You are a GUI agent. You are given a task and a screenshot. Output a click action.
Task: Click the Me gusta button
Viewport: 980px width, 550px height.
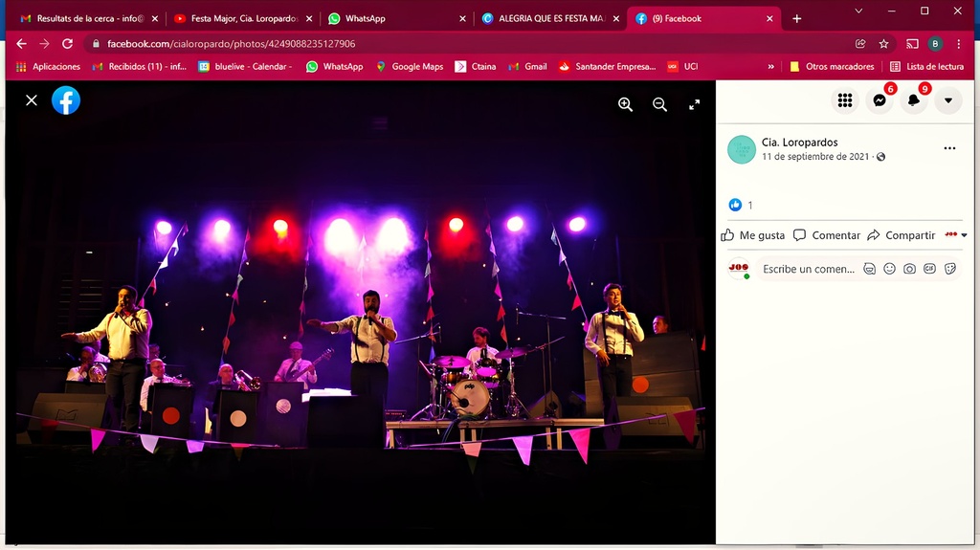(x=753, y=235)
